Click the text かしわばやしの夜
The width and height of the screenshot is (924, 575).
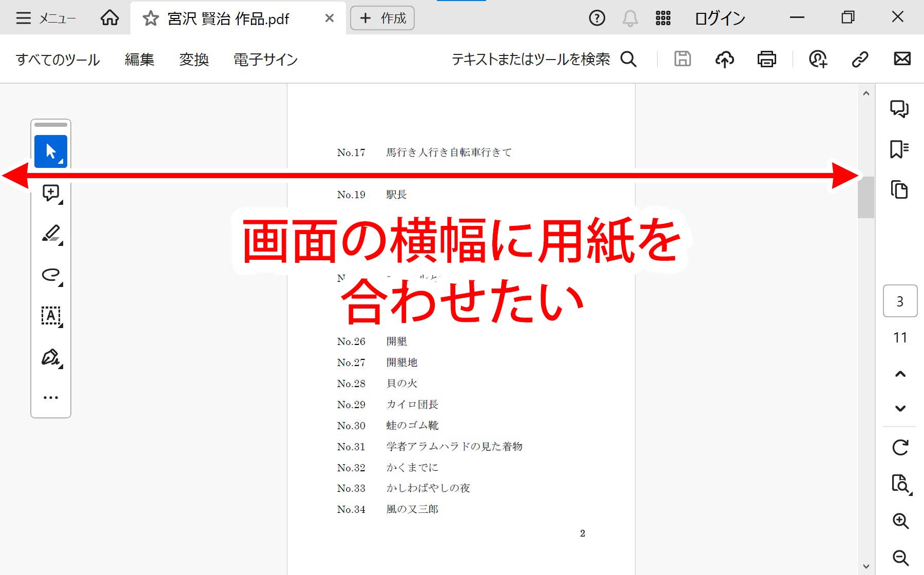(428, 488)
